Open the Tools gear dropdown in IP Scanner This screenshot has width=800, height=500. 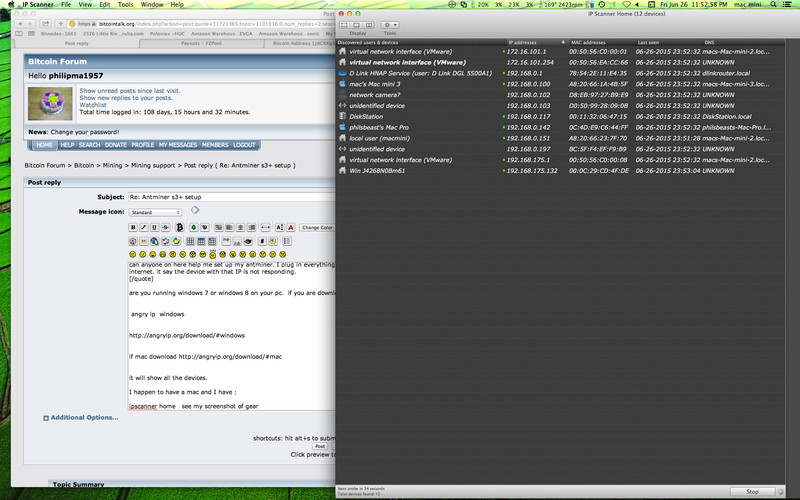coord(390,25)
